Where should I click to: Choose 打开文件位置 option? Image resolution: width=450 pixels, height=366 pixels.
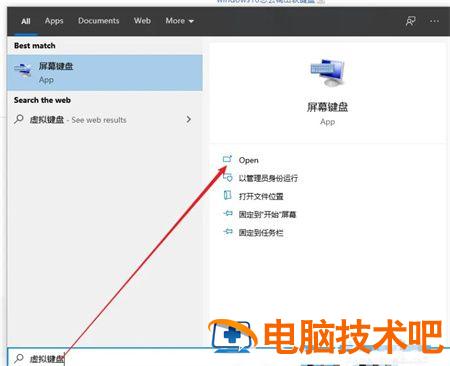(261, 196)
